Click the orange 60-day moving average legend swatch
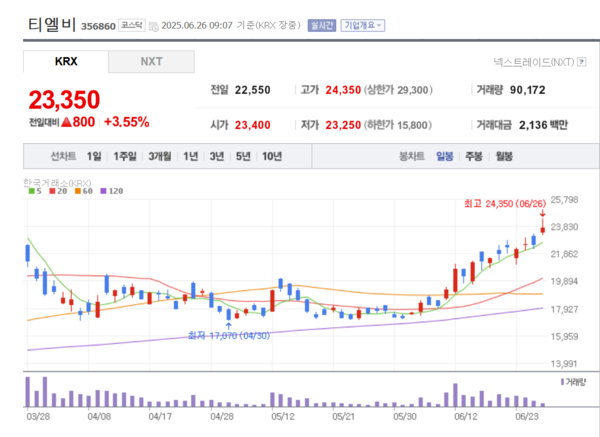Screen dimensions: 600x437 [78, 191]
